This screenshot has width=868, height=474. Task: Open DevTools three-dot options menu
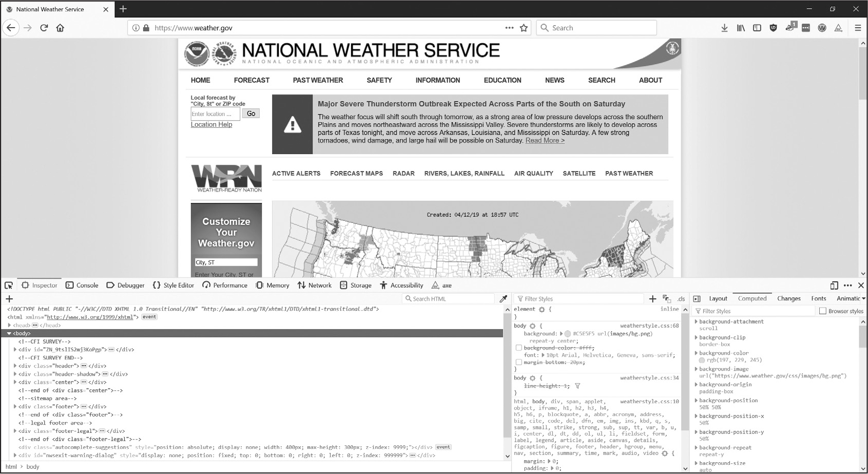coord(847,285)
